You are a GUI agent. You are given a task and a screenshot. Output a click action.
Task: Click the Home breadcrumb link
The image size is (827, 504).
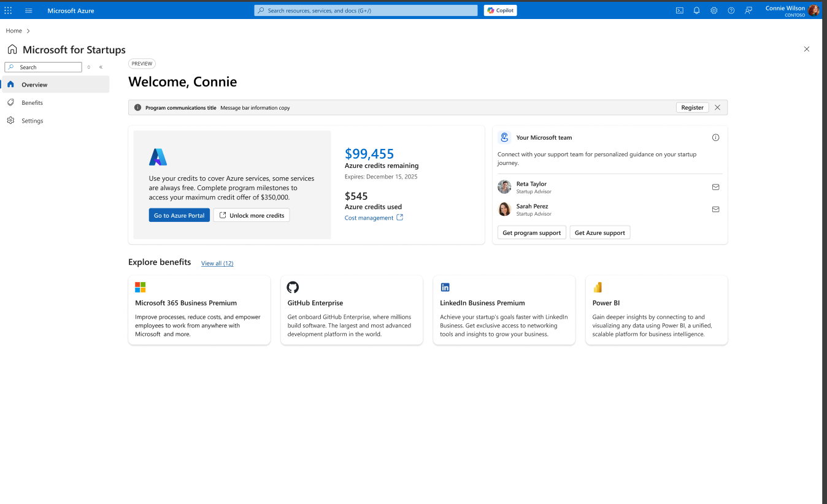pyautogui.click(x=13, y=31)
